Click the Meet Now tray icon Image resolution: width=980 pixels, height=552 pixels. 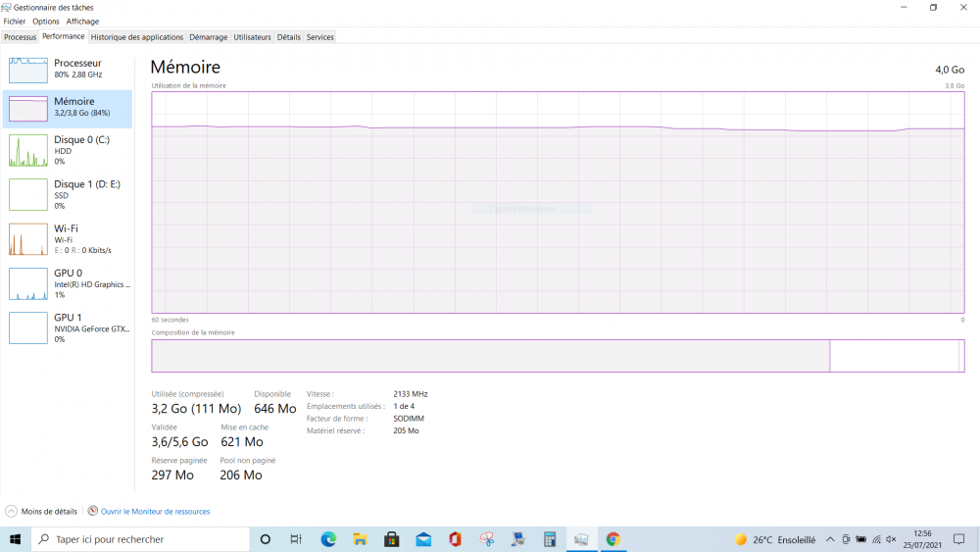coord(846,539)
